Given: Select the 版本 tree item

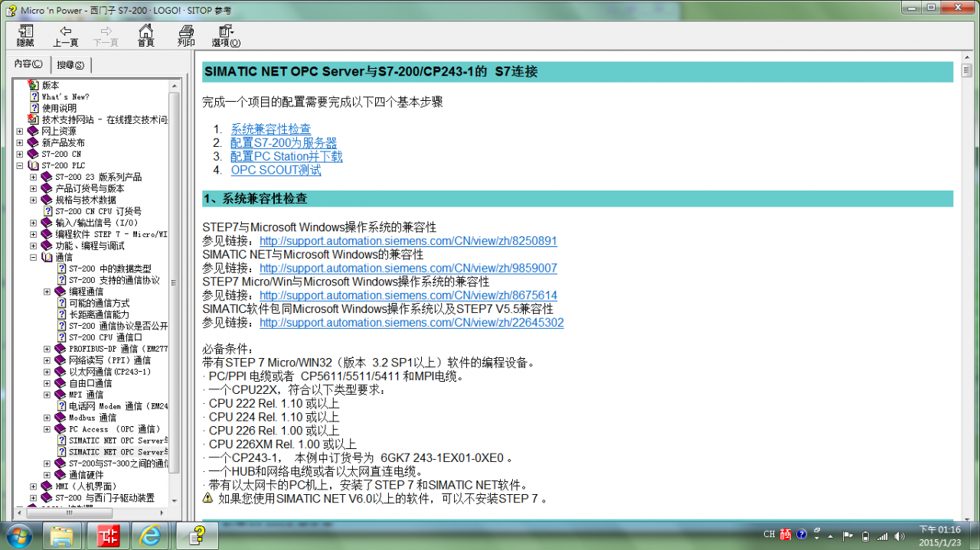Looking at the screenshot, I should [x=51, y=85].
